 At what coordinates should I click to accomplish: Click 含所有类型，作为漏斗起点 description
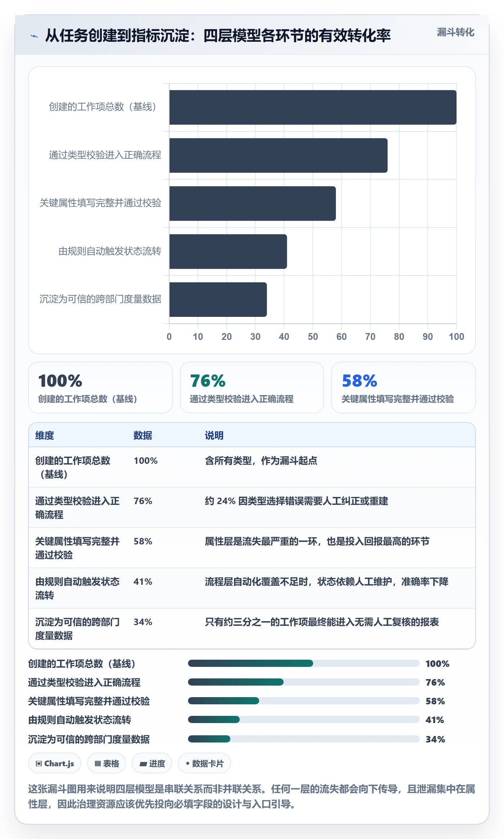[x=261, y=461]
